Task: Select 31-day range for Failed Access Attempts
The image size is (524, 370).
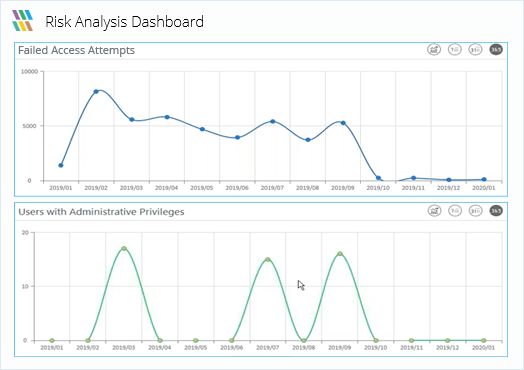Action: [475, 50]
